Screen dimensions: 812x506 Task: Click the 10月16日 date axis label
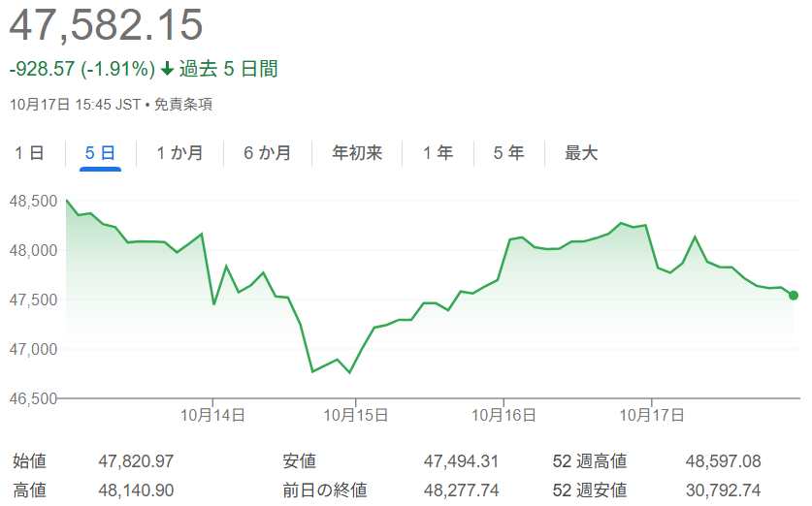point(504,415)
